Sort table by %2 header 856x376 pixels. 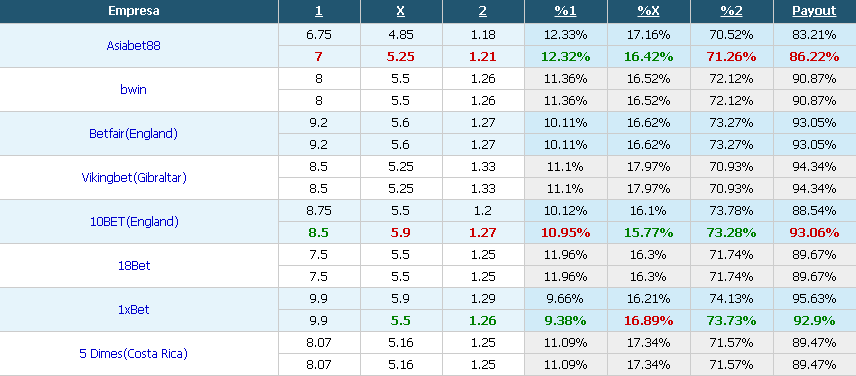(x=732, y=11)
